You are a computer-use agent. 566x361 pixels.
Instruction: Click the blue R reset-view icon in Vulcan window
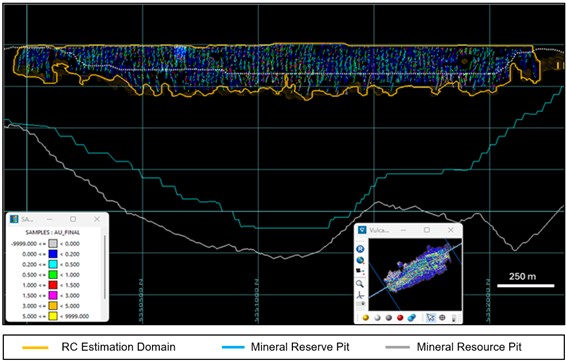tap(361, 249)
